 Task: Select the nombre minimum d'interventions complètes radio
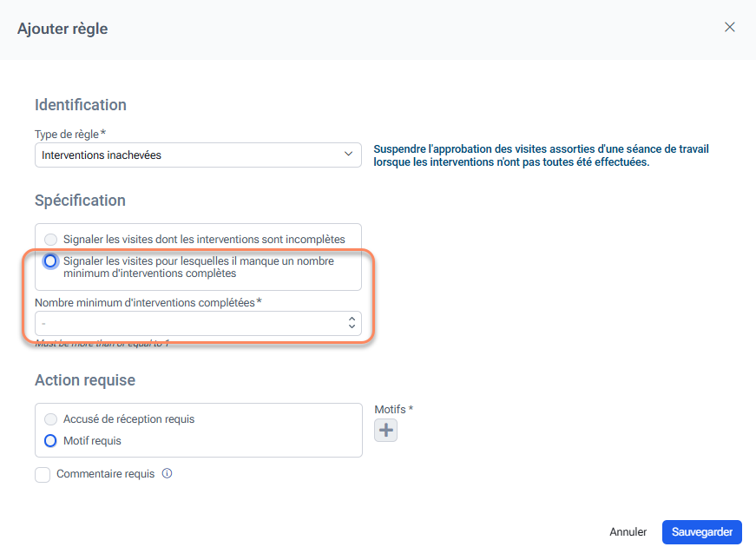(51, 260)
